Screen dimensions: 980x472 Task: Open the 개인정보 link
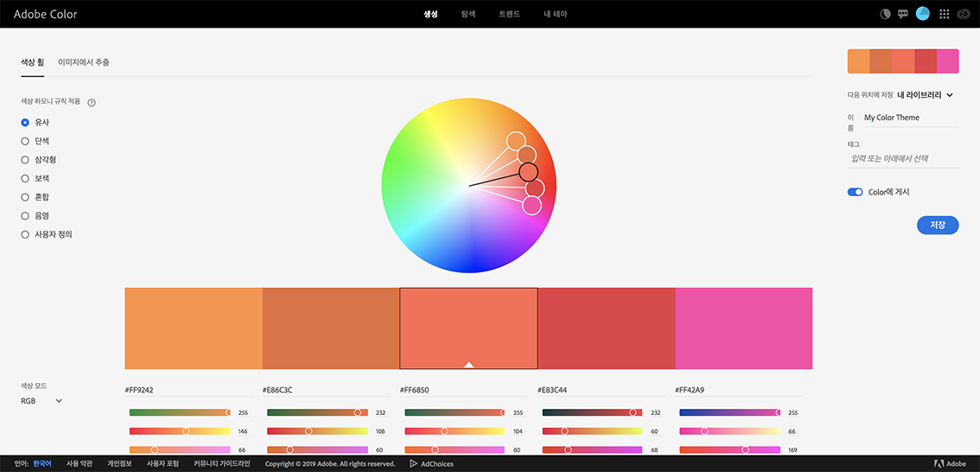tap(119, 464)
